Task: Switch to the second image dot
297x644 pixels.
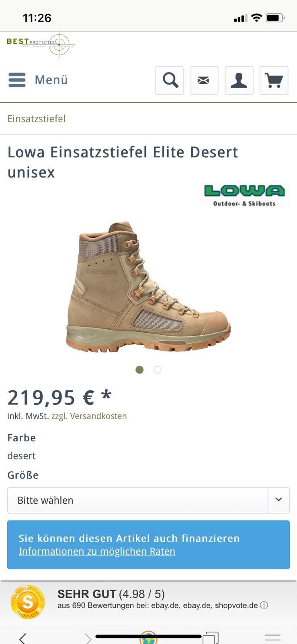Action: tap(158, 369)
